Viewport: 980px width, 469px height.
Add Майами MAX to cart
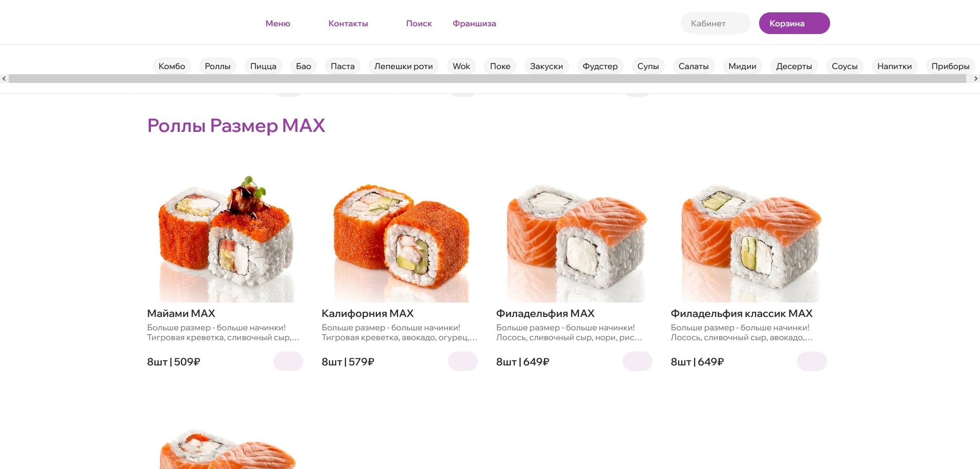click(x=288, y=361)
